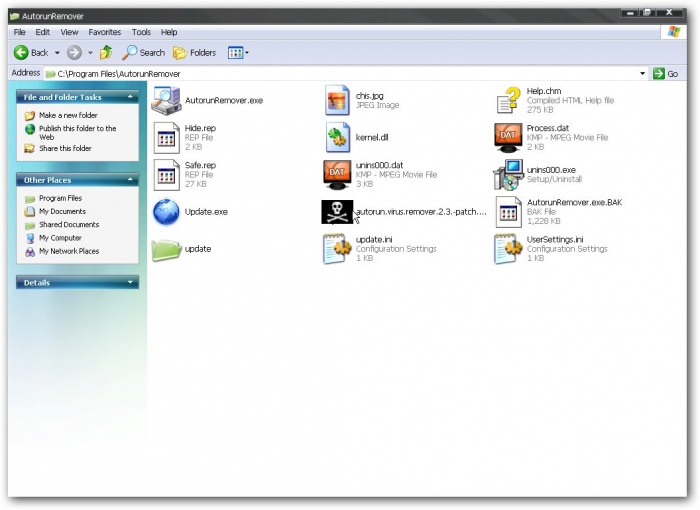700x510 pixels.
Task: Select file name chis.jpg
Action: [x=369, y=96]
